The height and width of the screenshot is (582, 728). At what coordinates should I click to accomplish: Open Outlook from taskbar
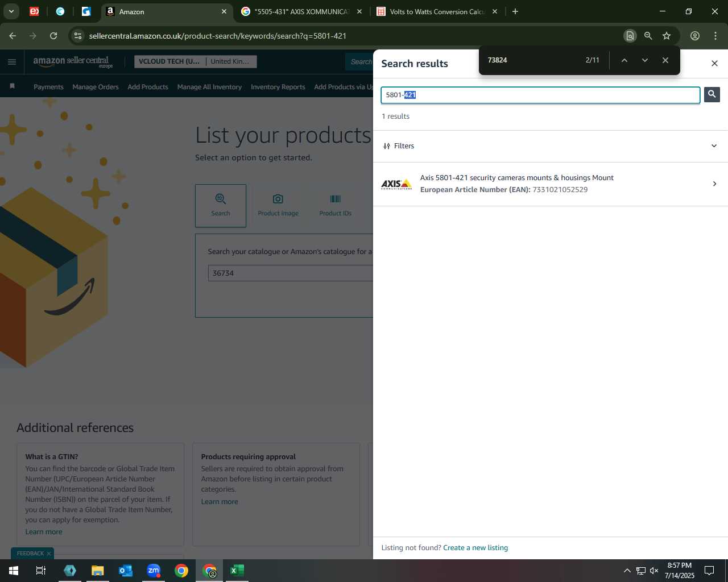click(126, 571)
